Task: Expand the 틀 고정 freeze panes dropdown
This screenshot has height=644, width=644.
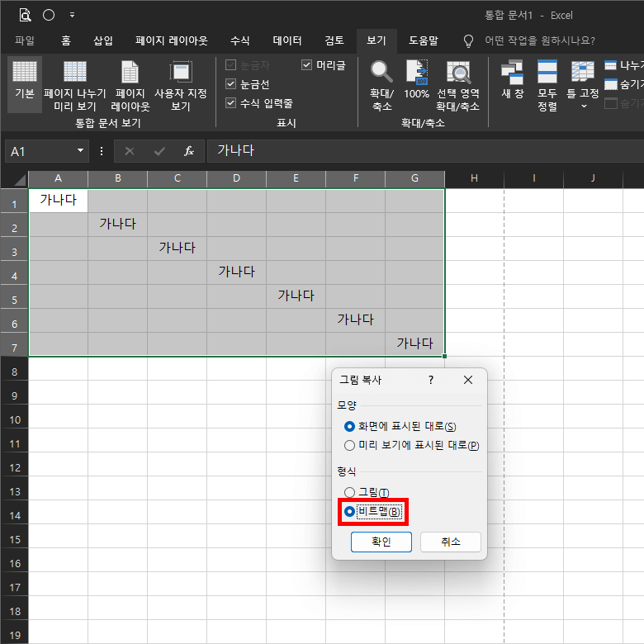Action: click(x=584, y=106)
